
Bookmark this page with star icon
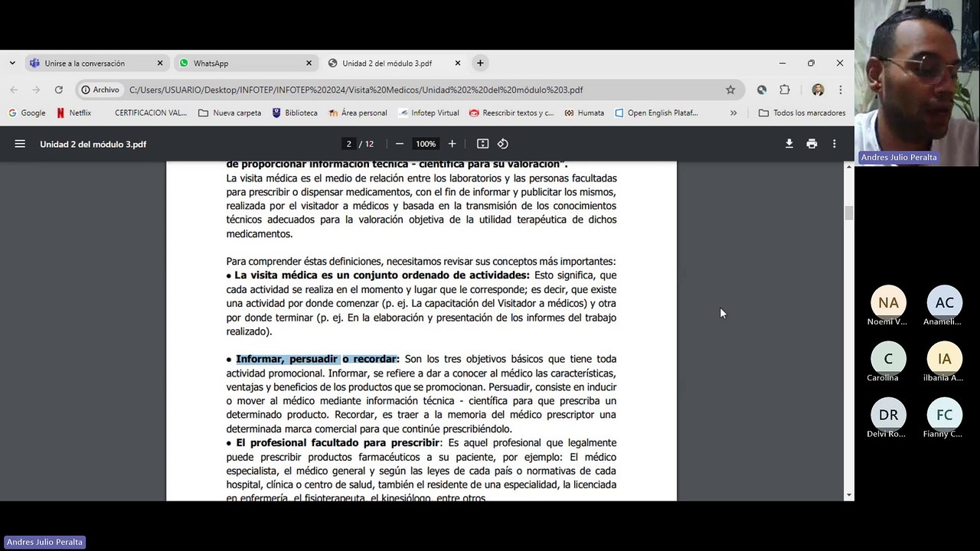[x=730, y=90]
